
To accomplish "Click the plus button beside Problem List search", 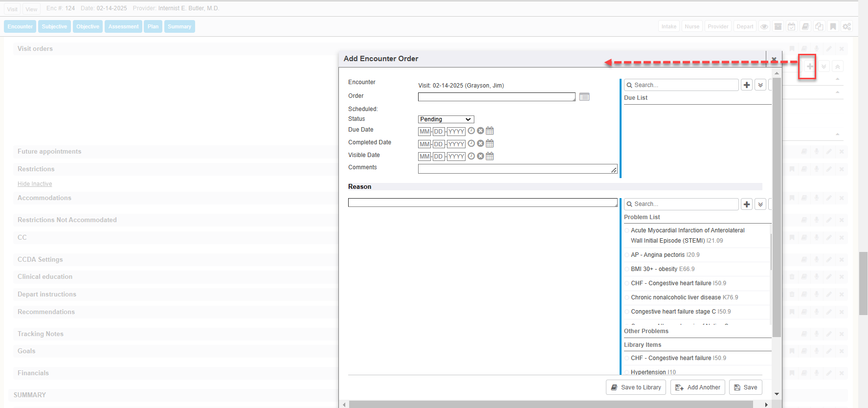I will coord(746,204).
